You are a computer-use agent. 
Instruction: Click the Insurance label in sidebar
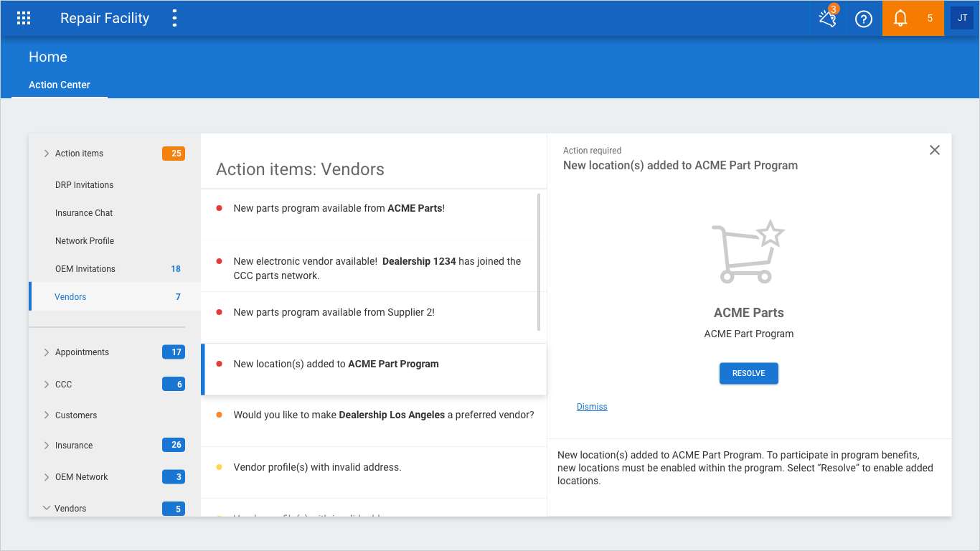click(74, 446)
